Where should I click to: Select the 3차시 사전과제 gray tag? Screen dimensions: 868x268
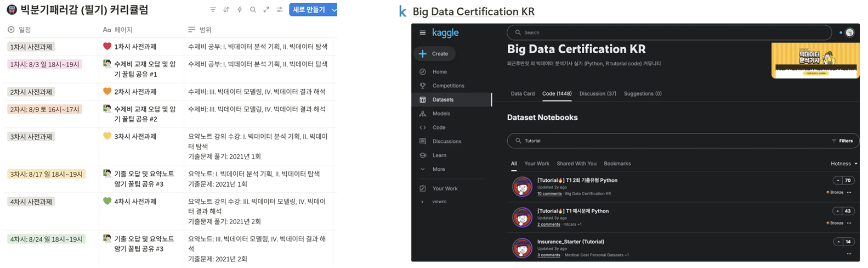(31, 137)
